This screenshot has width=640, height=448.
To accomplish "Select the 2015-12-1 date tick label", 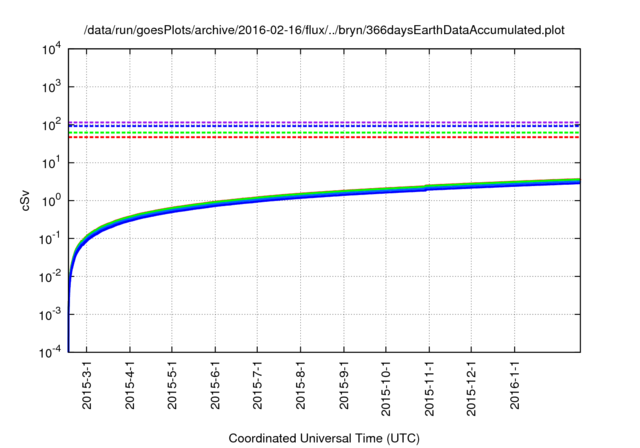I will click(x=471, y=388).
